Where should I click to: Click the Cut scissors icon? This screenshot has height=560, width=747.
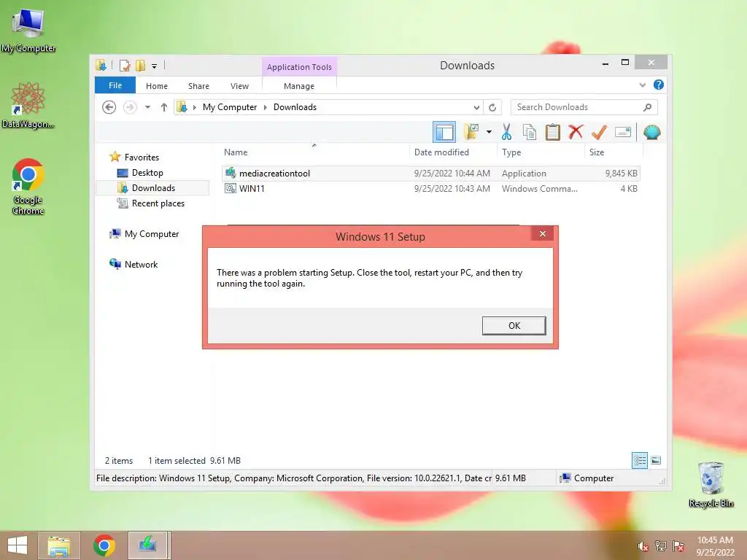click(506, 132)
